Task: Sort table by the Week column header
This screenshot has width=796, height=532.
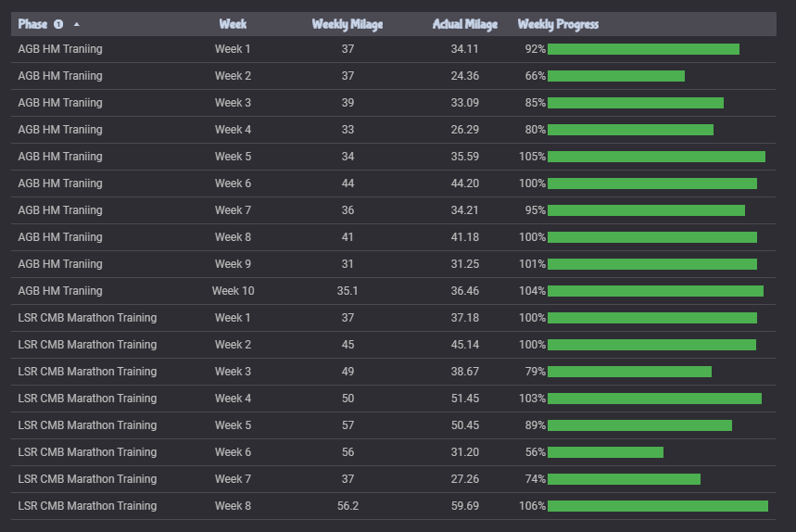Action: pyautogui.click(x=233, y=24)
